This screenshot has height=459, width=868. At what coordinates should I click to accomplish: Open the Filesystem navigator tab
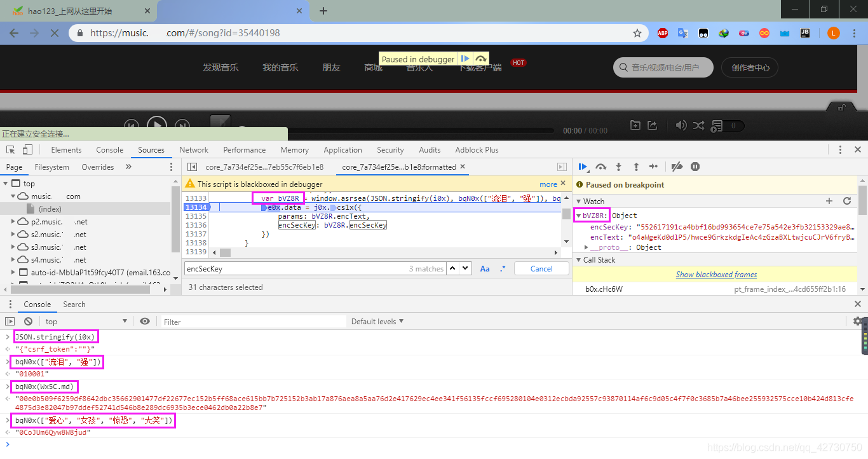(52, 167)
